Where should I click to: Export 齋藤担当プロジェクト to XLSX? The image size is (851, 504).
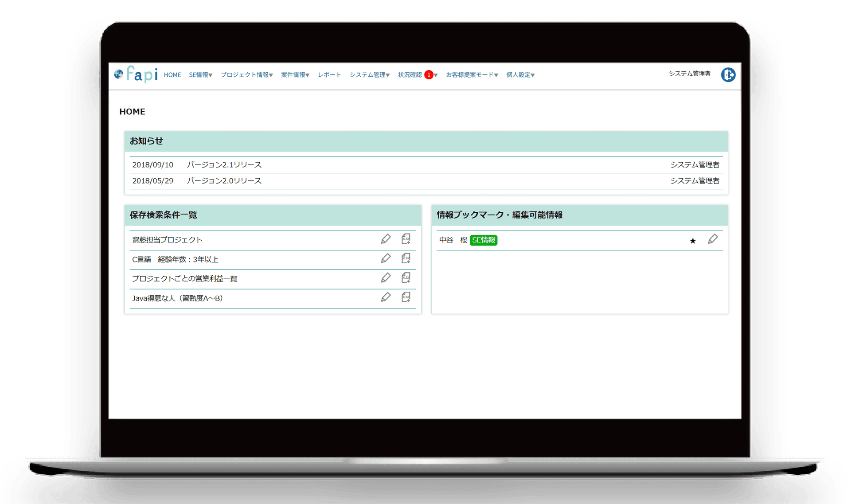(406, 239)
